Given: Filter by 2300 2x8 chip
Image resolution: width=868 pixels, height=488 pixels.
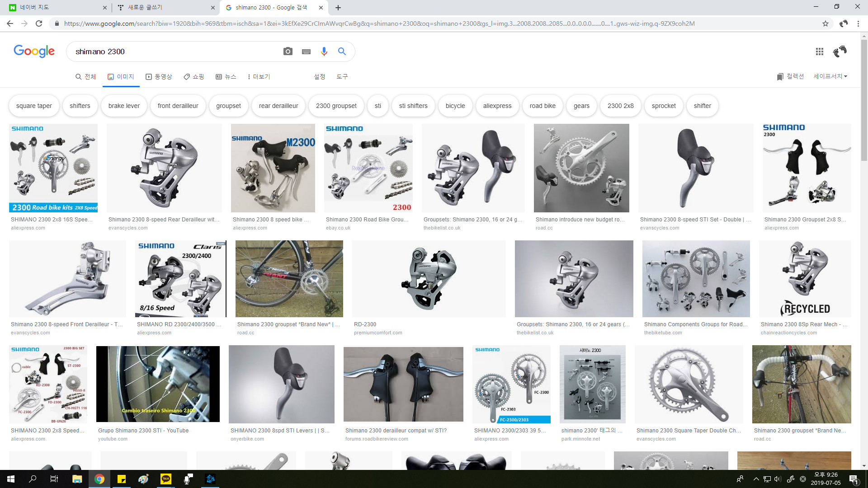Looking at the screenshot, I should 620,106.
